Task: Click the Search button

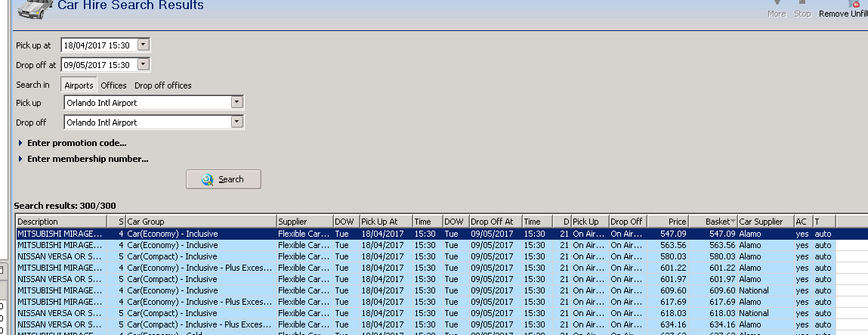Action: [x=223, y=179]
